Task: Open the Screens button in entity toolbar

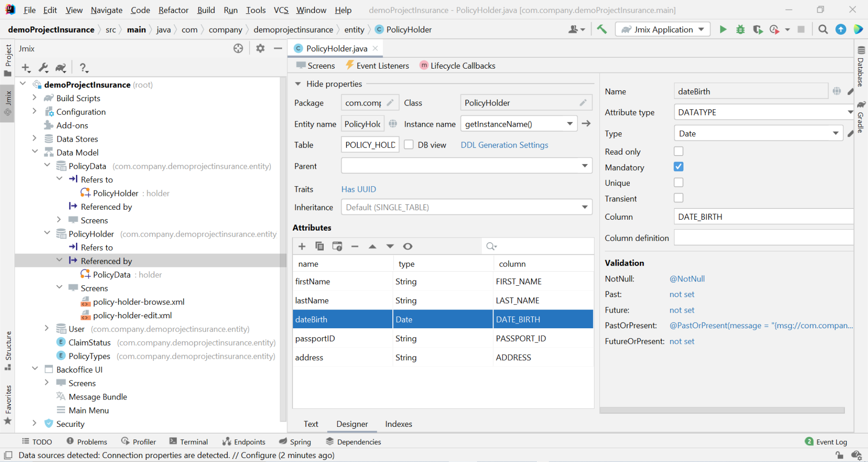Action: pos(316,66)
